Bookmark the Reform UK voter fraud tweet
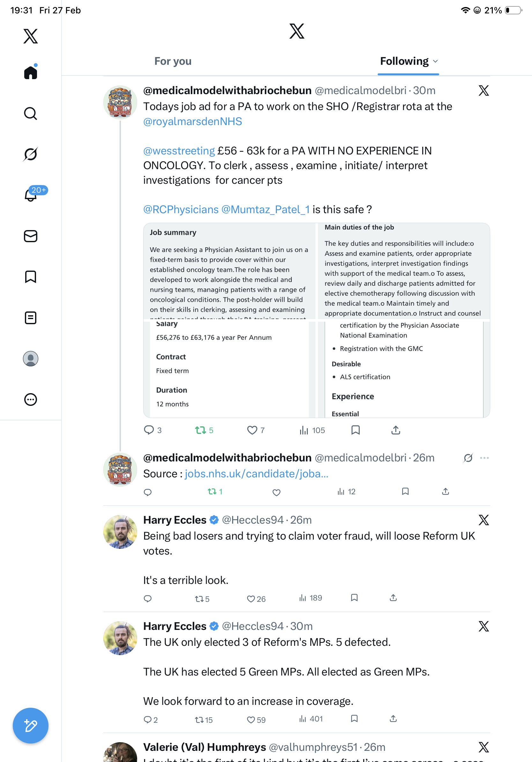532x762 pixels. [x=354, y=598]
